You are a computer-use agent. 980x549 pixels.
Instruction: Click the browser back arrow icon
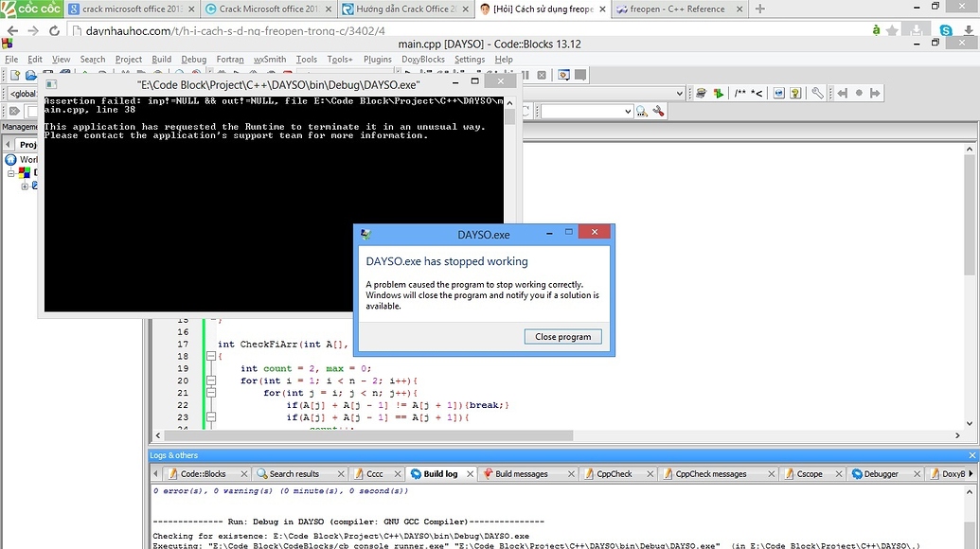pyautogui.click(x=12, y=30)
